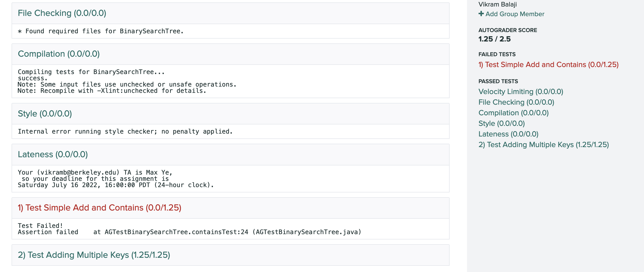The height and width of the screenshot is (272, 644).
Task: Click Lateness link in passed tests sidebar
Action: point(508,134)
